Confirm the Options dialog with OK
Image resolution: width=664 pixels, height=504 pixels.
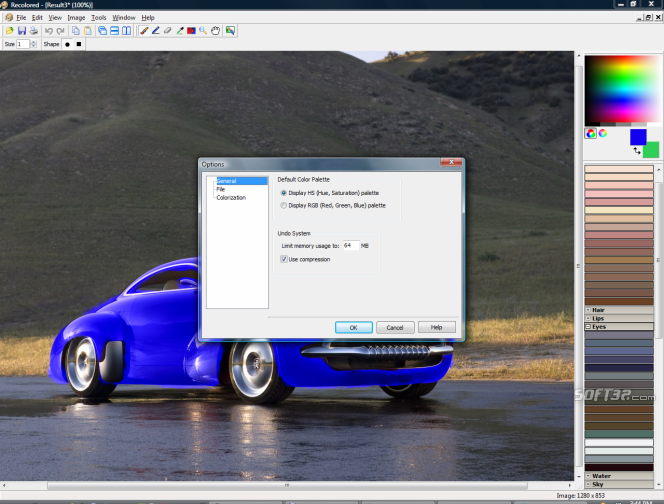point(354,327)
